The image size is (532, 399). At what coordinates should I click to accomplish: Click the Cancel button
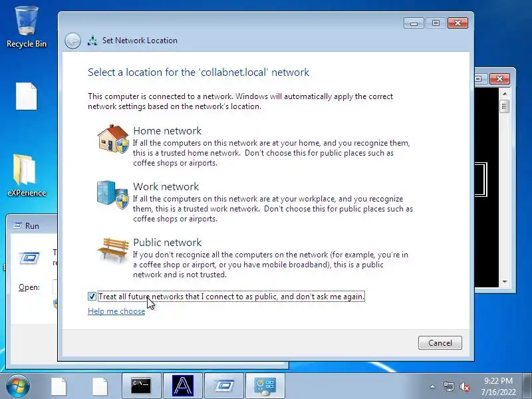click(440, 342)
